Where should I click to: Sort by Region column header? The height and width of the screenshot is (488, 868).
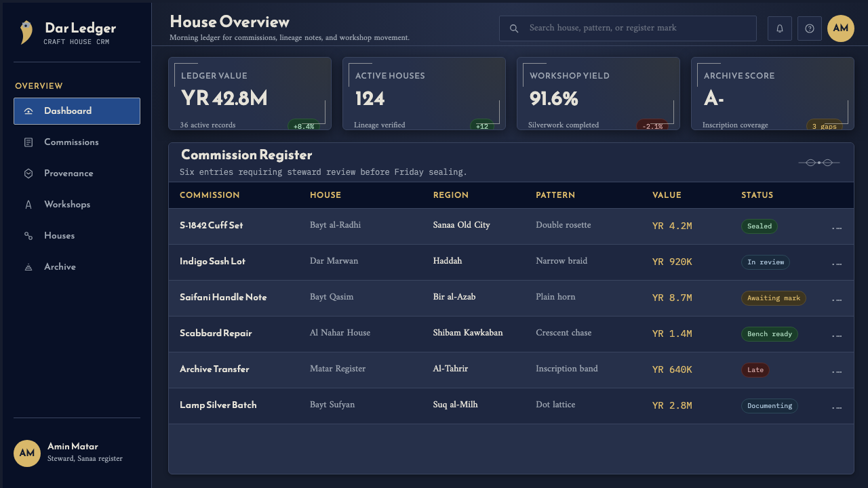pos(451,195)
